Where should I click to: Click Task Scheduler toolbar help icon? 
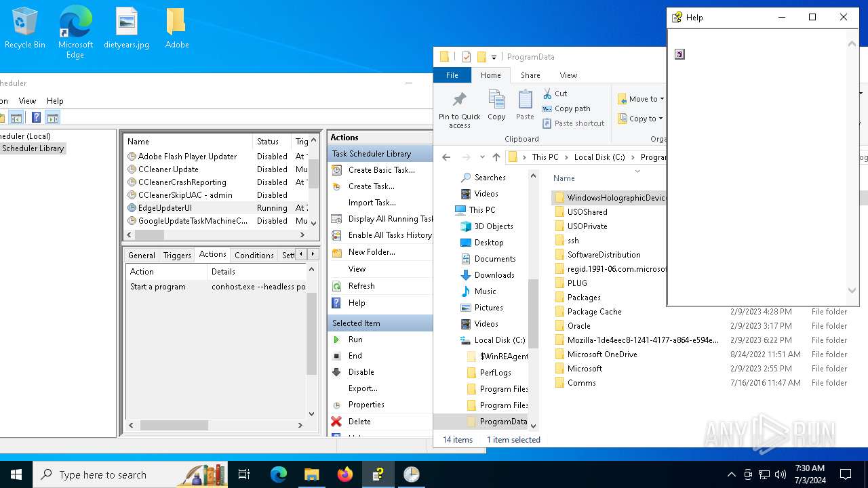point(36,117)
